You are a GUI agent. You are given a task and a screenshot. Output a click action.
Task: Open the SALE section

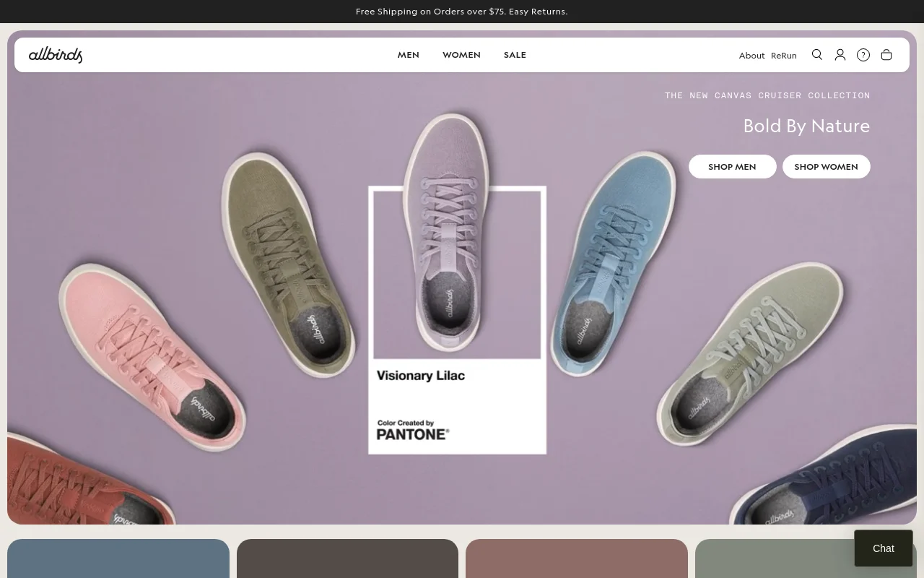[515, 55]
